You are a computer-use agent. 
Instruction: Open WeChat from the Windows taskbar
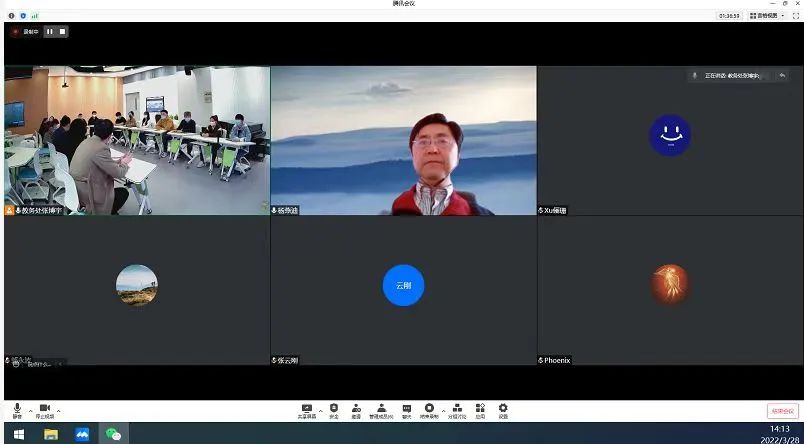tap(113, 434)
